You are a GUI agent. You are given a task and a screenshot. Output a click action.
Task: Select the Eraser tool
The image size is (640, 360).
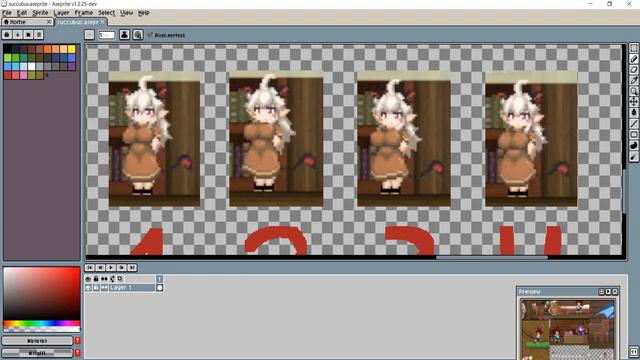pyautogui.click(x=634, y=70)
